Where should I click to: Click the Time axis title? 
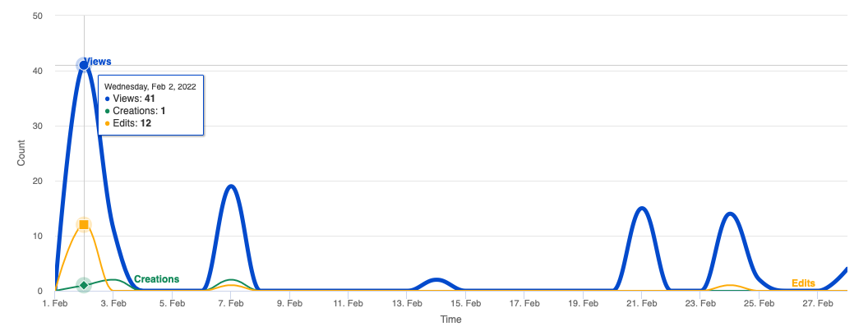[450, 320]
